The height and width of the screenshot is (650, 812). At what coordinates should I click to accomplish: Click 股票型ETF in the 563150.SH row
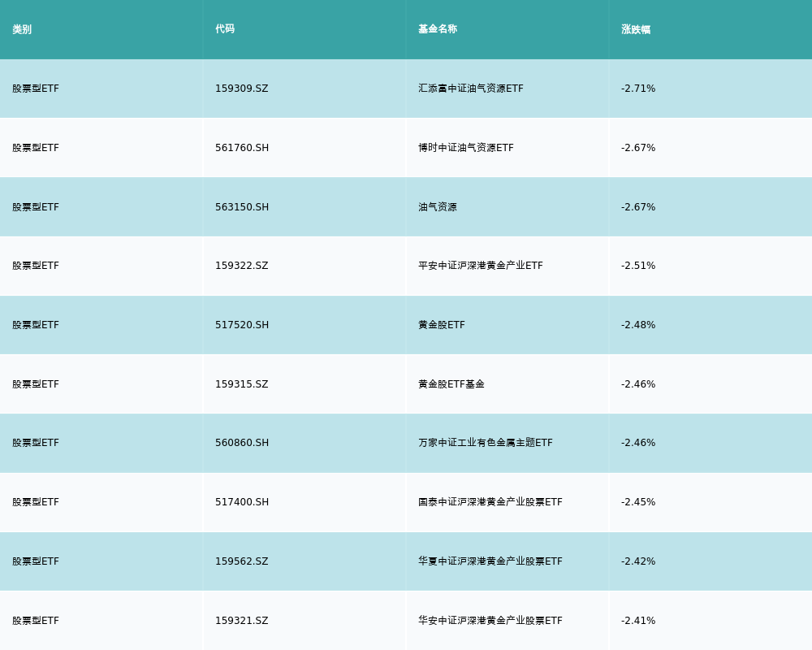36,207
